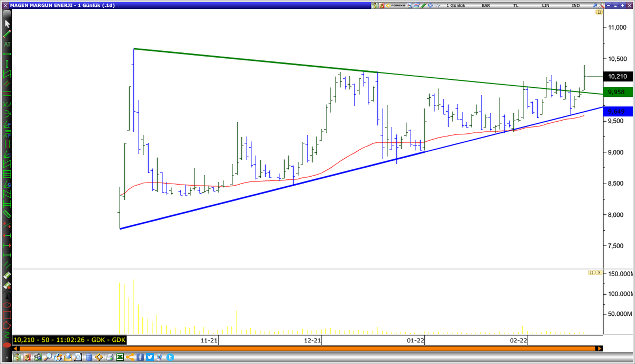Open the wrench settings icon in title bar

601,5
